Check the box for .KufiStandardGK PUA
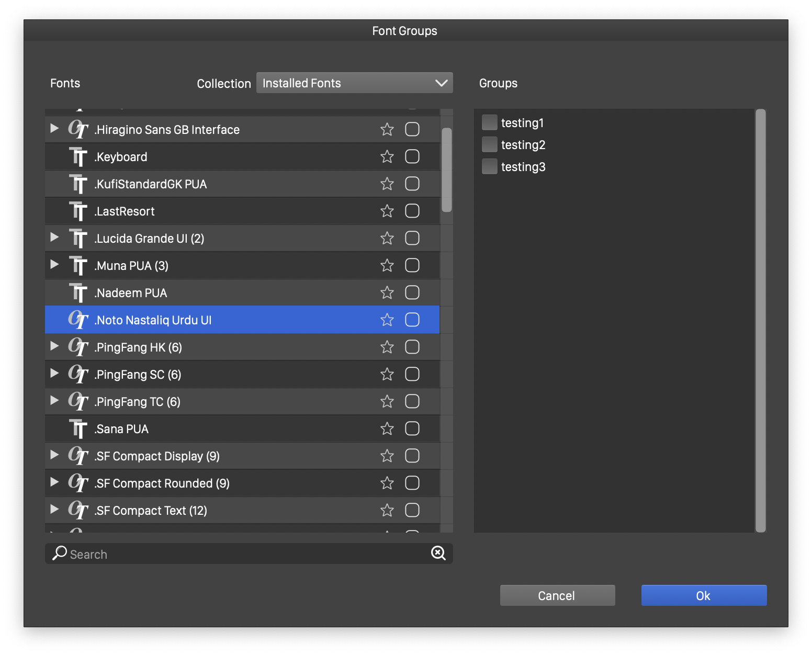This screenshot has width=812, height=655. (412, 184)
